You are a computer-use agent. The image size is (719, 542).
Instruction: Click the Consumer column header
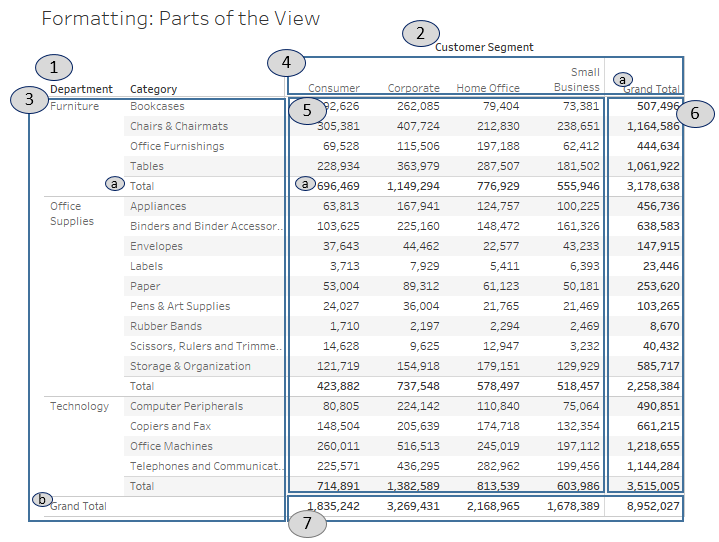[334, 88]
